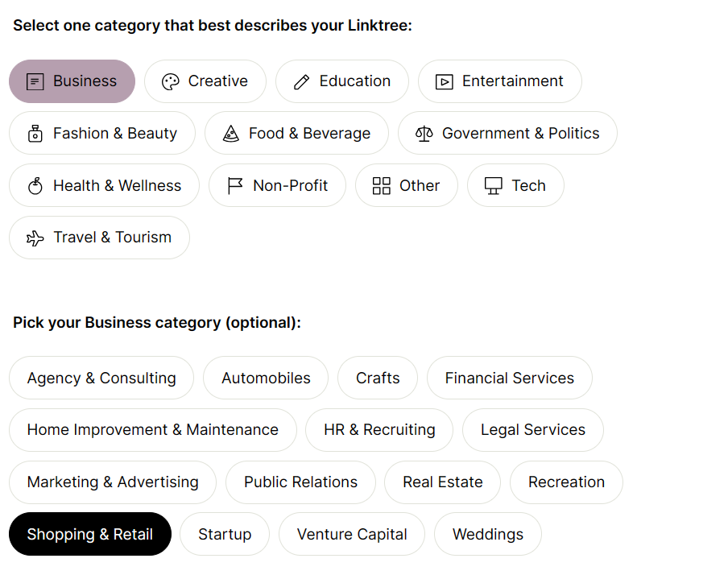Click the flag icon for Non-Profit

(235, 186)
